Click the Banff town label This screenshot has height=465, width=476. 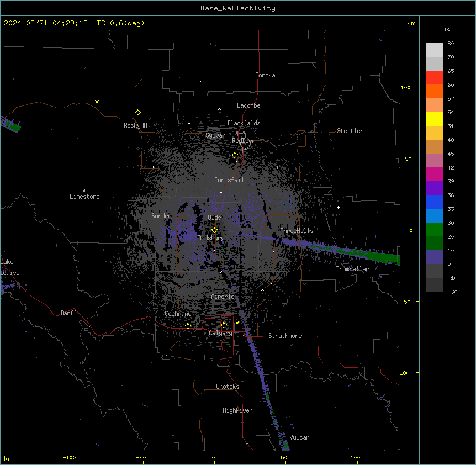point(68,313)
